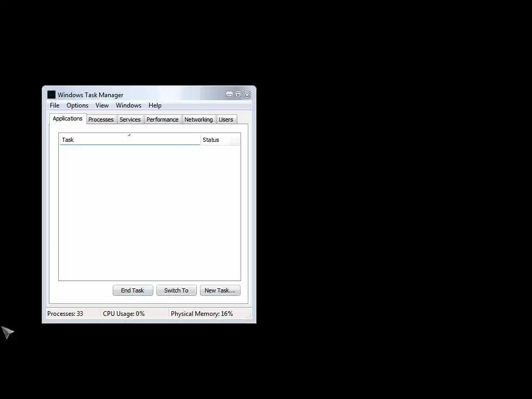This screenshot has height=399, width=532.
Task: Click the Physical Memory: 16% status text
Action: pyautogui.click(x=202, y=314)
